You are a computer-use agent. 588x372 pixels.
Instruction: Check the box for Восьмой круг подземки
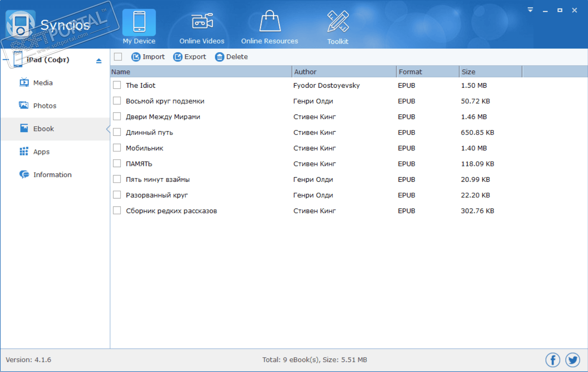(117, 101)
